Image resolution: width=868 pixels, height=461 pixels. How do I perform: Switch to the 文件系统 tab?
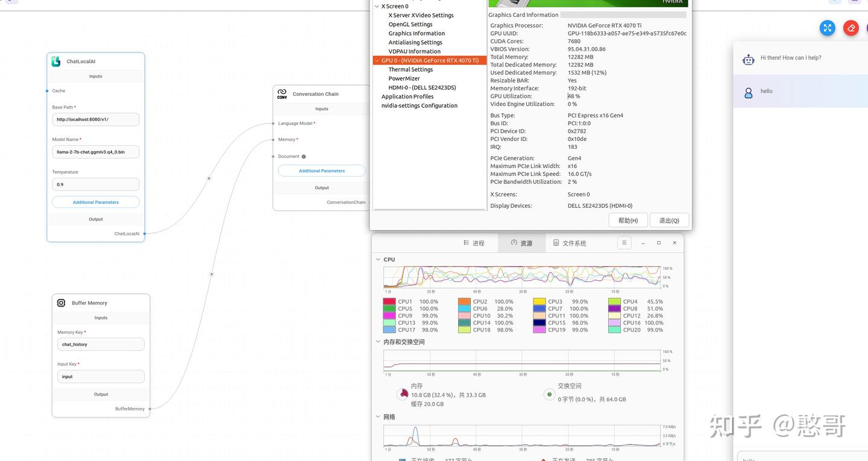tap(570, 243)
